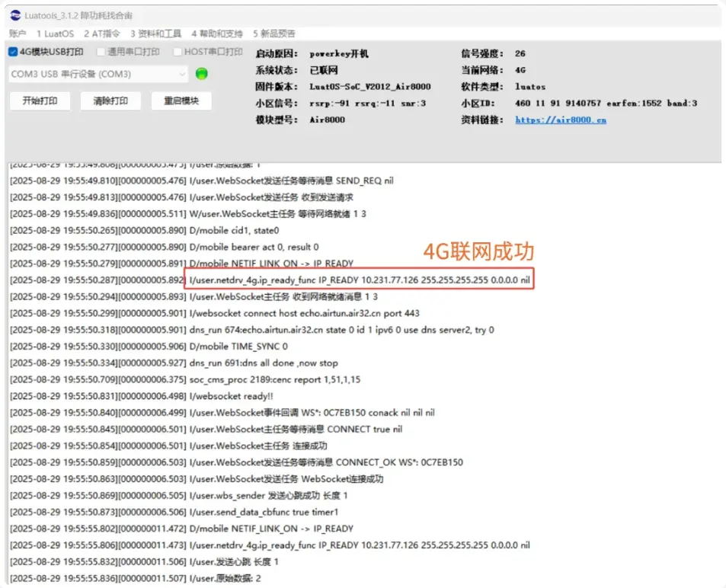The height and width of the screenshot is (588, 726).
Task: Open the 1 LuatOS menu
Action: [55, 34]
